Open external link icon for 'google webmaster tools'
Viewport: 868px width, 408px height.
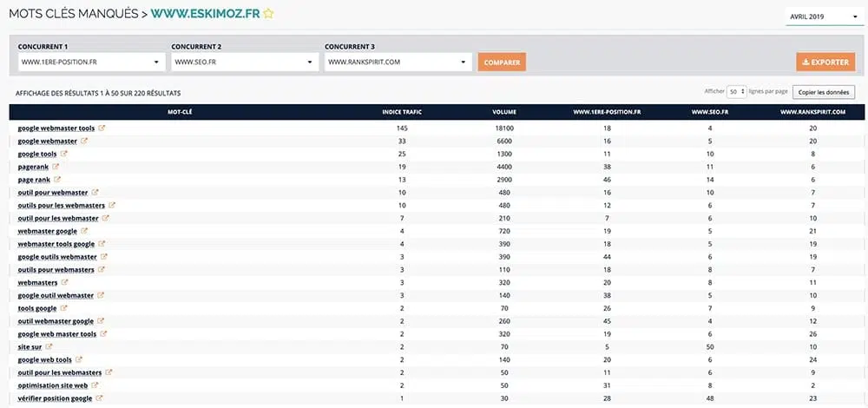[102, 128]
